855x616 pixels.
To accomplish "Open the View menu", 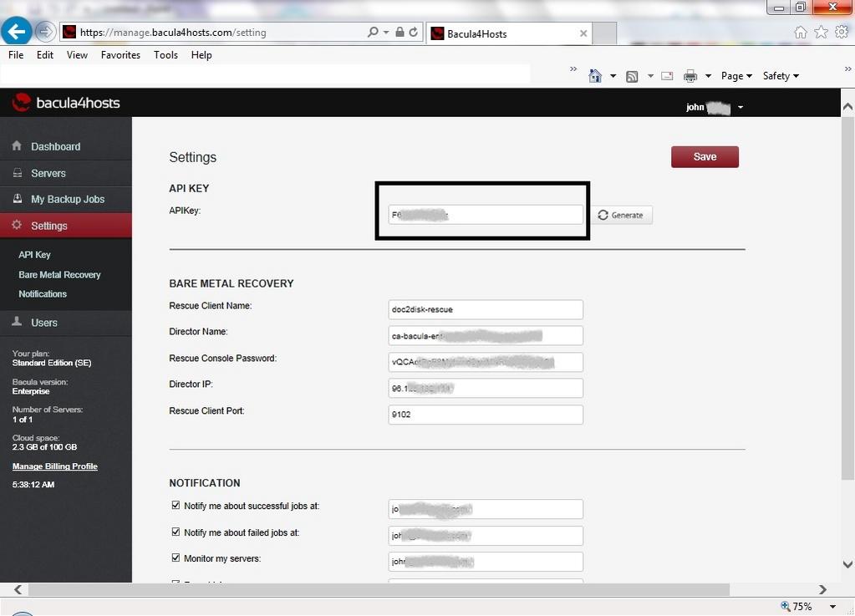I will [x=77, y=55].
